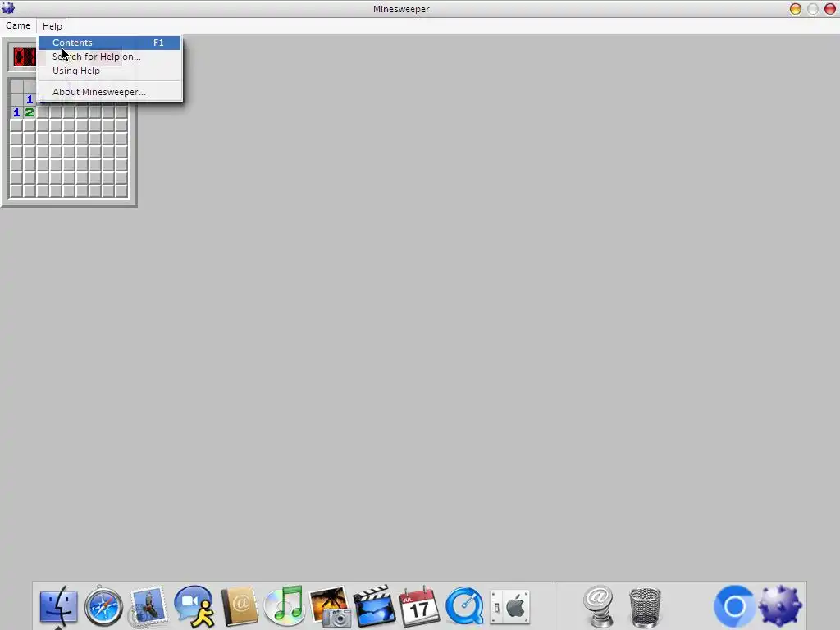This screenshot has width=840, height=630.
Task: Open Finder from the dock
Action: (58, 606)
